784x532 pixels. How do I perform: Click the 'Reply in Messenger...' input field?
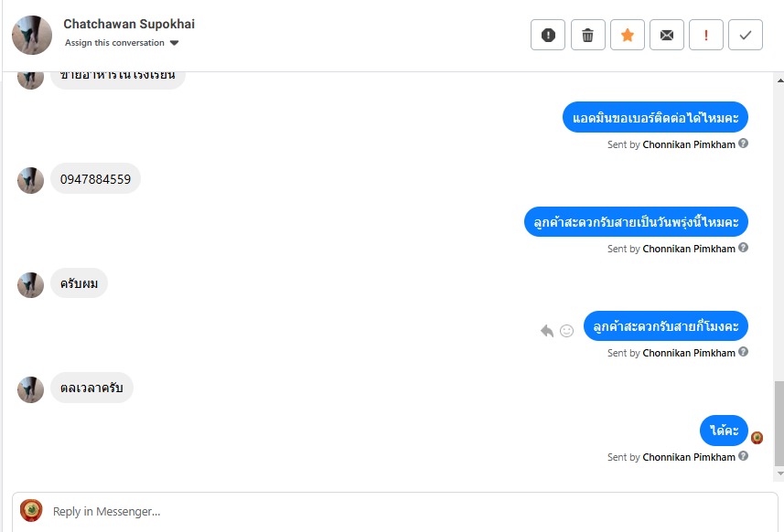(403, 512)
